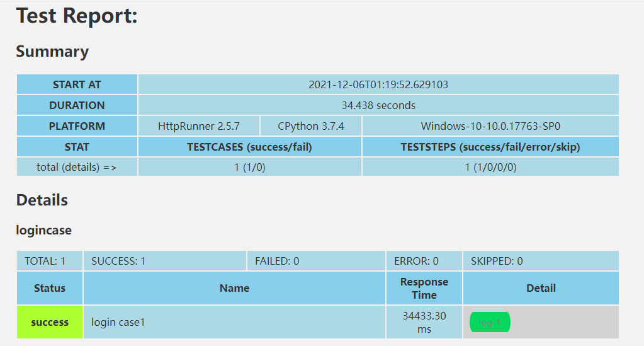
Task: Click the 34433.30 ms response time value
Action: (x=424, y=322)
